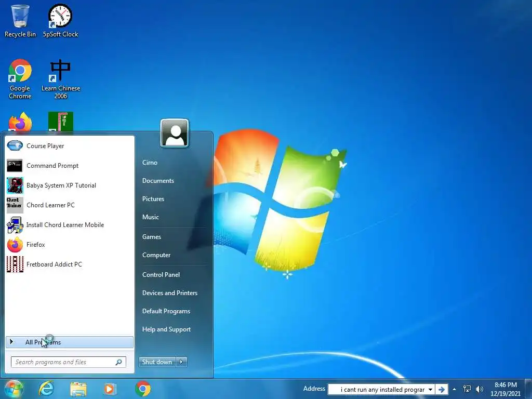Screen dimensions: 532x399
Task: Click the Search programs and files box
Action: [69, 362]
